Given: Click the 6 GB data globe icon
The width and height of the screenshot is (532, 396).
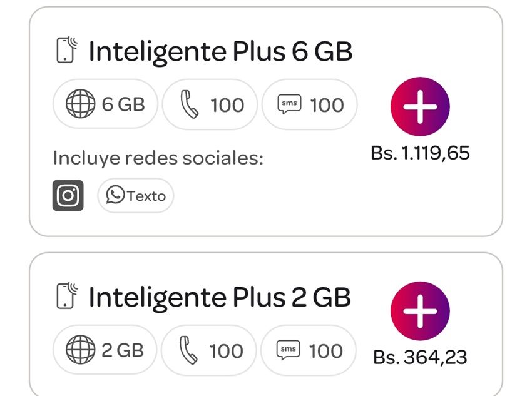Looking at the screenshot, I should [x=80, y=104].
